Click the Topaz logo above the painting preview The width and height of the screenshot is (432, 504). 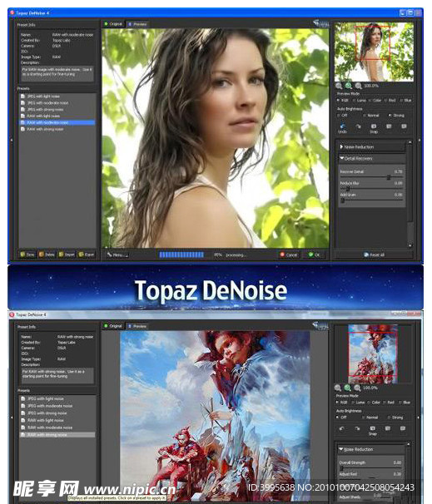(320, 326)
